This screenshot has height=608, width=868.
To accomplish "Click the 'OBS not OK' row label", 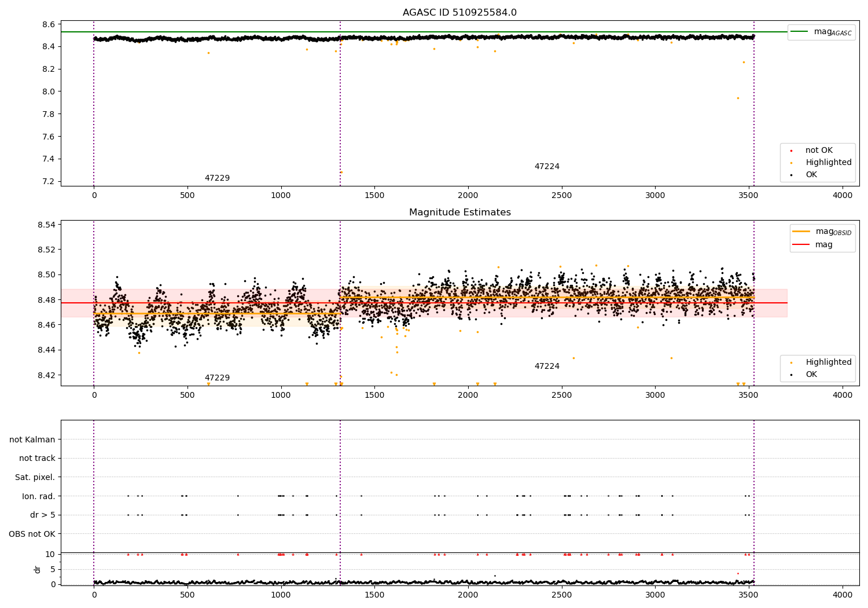I will click(x=32, y=534).
